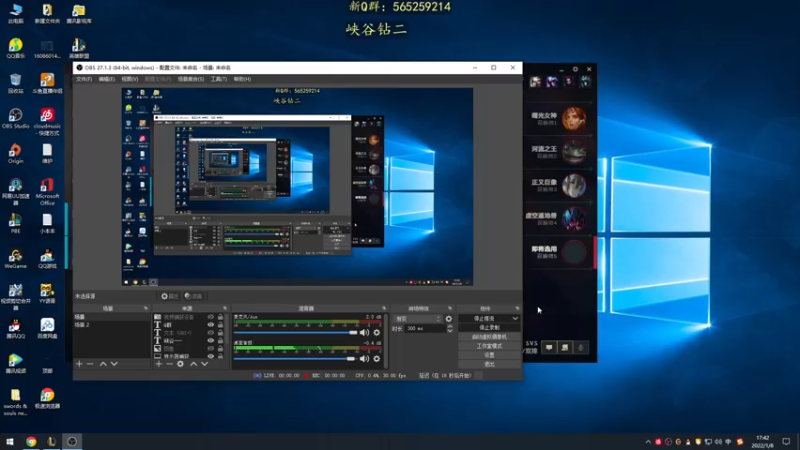Click the add scene plus button
Screen dimensions: 800x450
tap(79, 364)
